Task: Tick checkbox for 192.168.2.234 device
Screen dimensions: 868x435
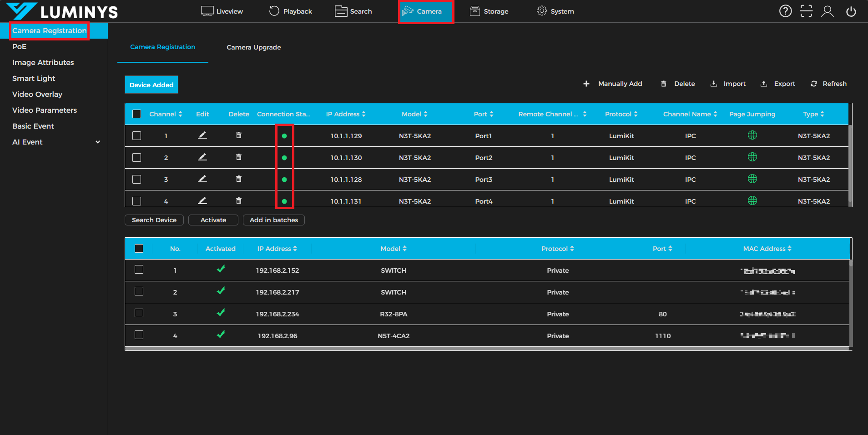Action: 139,313
